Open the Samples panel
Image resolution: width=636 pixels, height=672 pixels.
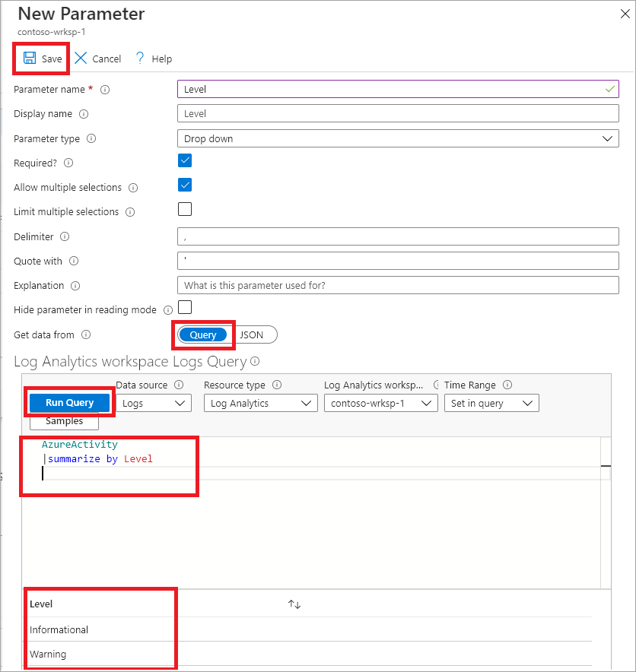click(x=64, y=421)
